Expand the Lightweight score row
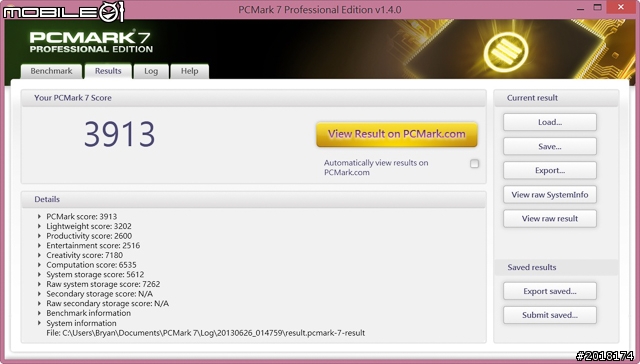 39,226
